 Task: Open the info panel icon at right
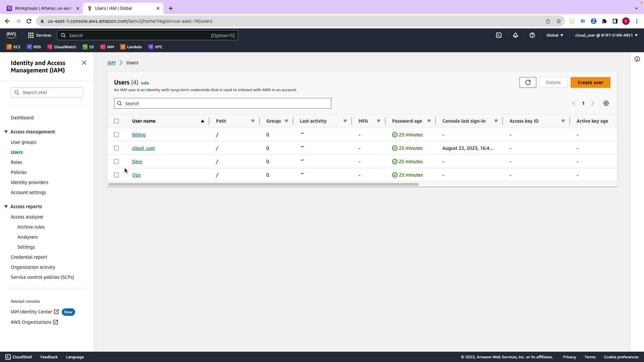(637, 59)
